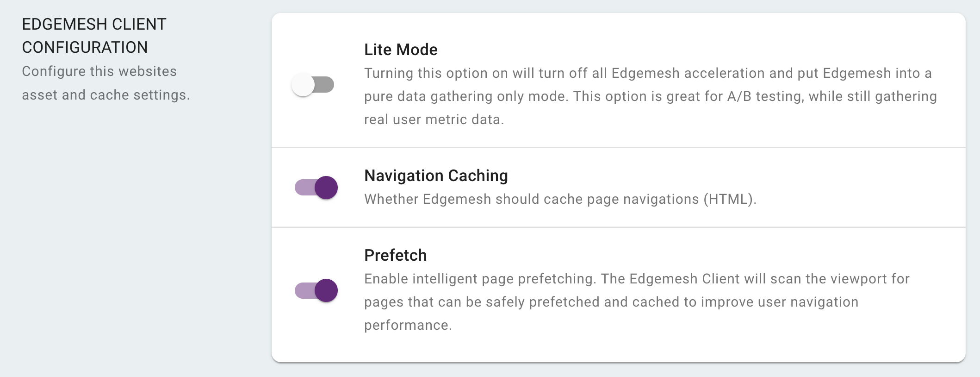Viewport: 980px width, 377px height.
Task: Enable the Lite Mode toggle
Action: [313, 85]
